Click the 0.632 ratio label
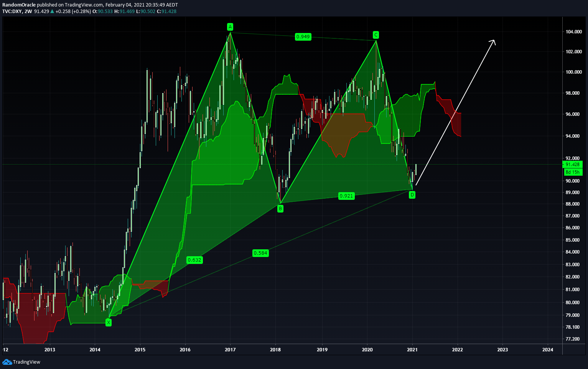The height and width of the screenshot is (369, 588). 194,260
